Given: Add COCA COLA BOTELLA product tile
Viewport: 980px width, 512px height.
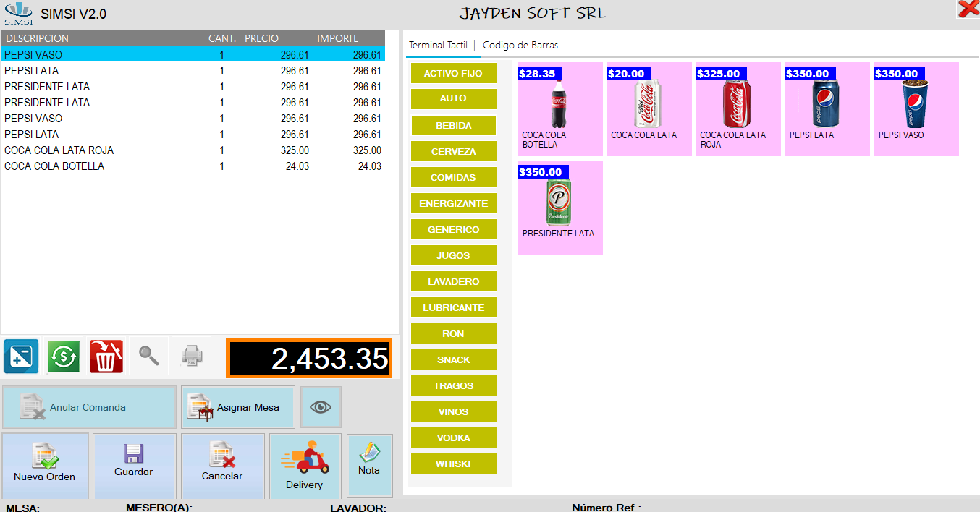Looking at the screenshot, I should pyautogui.click(x=560, y=109).
